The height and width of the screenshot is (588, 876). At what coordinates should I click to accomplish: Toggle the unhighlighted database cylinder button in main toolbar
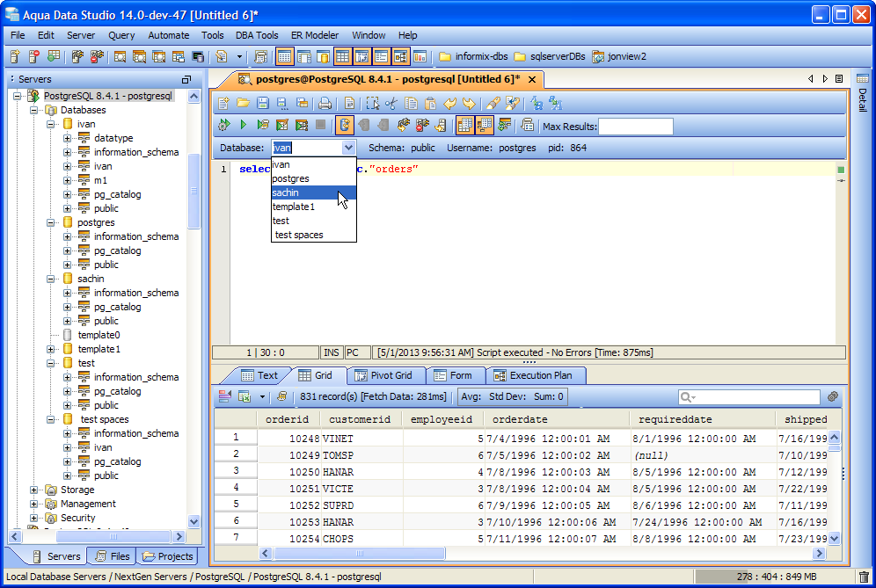pos(323,56)
